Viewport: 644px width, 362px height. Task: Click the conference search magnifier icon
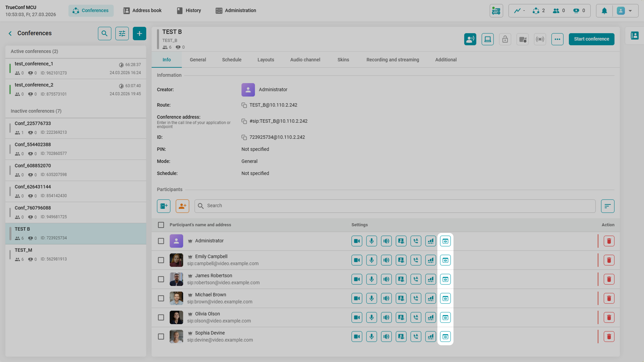[105, 34]
